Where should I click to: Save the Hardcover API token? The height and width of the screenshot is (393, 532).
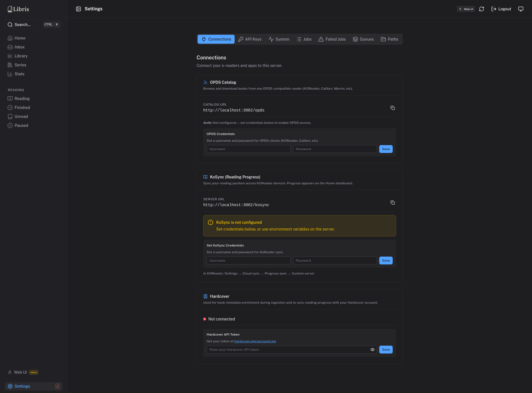pos(386,350)
